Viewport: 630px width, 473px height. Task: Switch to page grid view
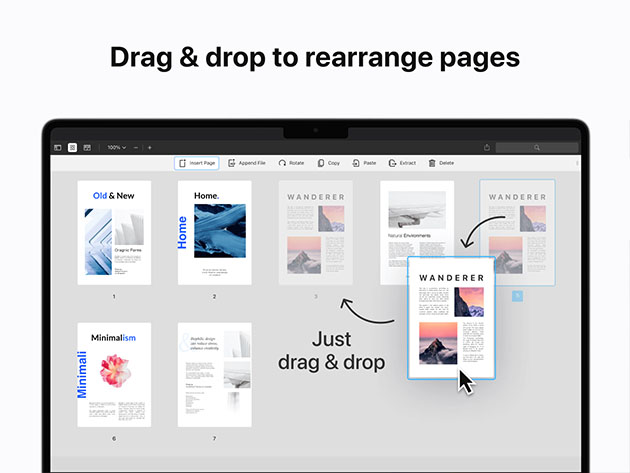pos(72,147)
